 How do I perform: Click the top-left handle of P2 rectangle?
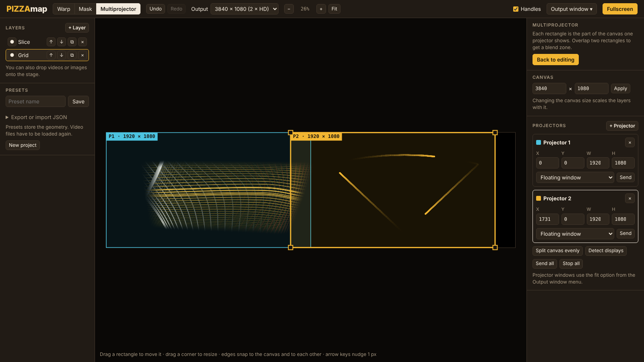(291, 132)
